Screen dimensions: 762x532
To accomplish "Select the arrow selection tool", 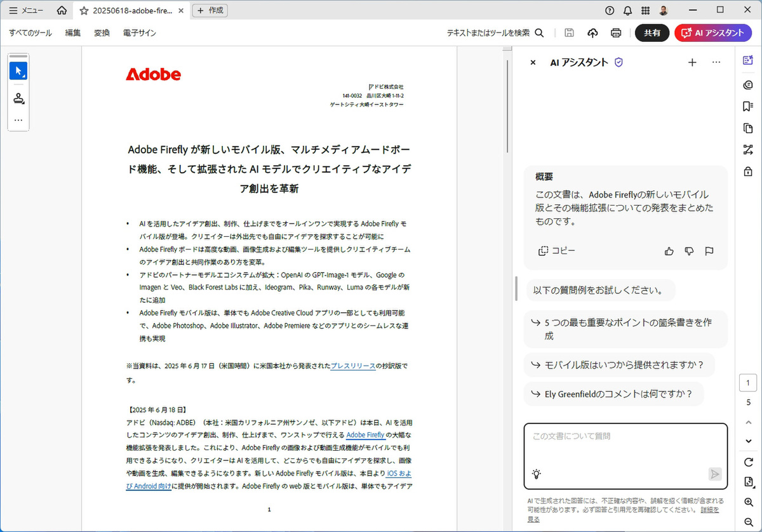I will [18, 70].
